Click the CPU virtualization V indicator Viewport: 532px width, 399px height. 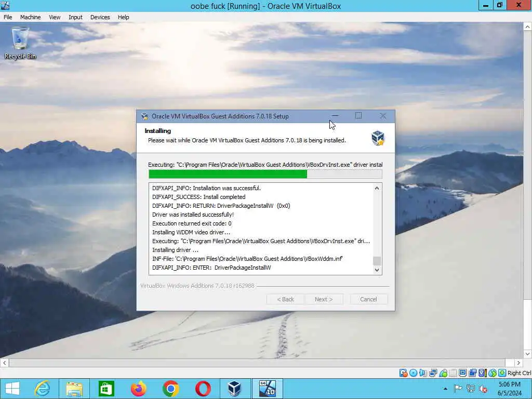[x=482, y=373]
